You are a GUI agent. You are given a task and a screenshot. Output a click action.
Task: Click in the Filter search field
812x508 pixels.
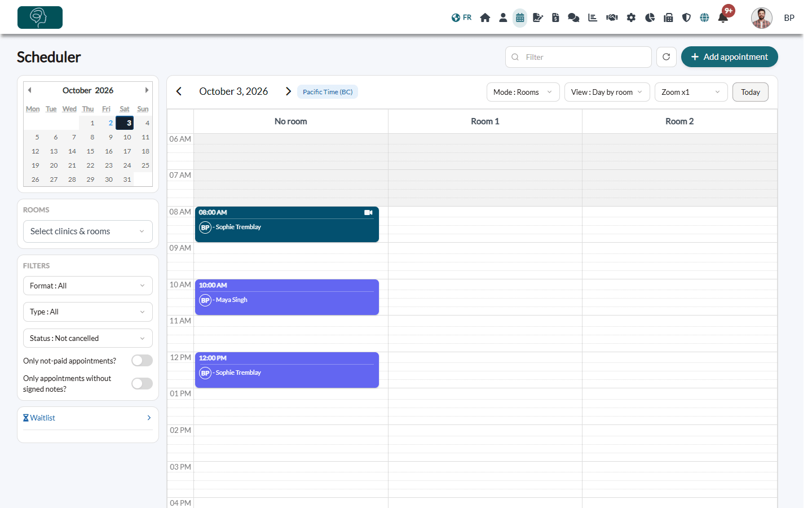coord(579,57)
